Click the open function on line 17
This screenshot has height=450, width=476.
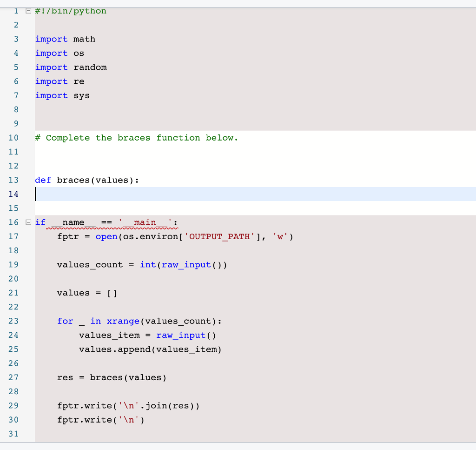point(106,236)
